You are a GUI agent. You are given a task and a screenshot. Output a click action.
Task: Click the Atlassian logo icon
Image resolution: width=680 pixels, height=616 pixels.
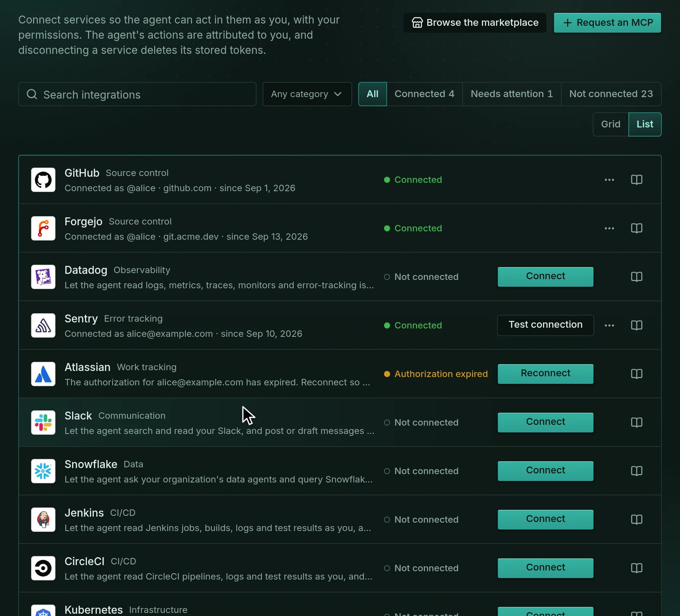tap(43, 374)
